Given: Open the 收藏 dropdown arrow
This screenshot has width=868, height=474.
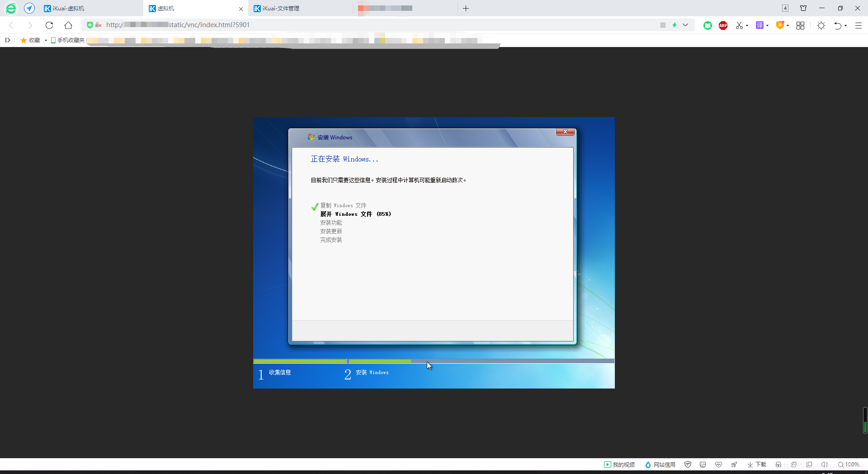Looking at the screenshot, I should [x=46, y=41].
